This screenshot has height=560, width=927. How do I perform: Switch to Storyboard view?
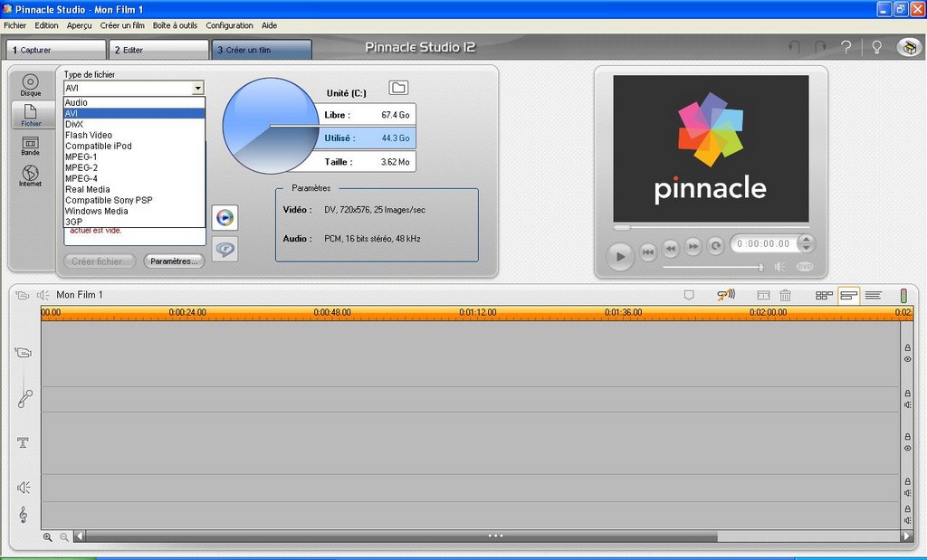point(824,295)
